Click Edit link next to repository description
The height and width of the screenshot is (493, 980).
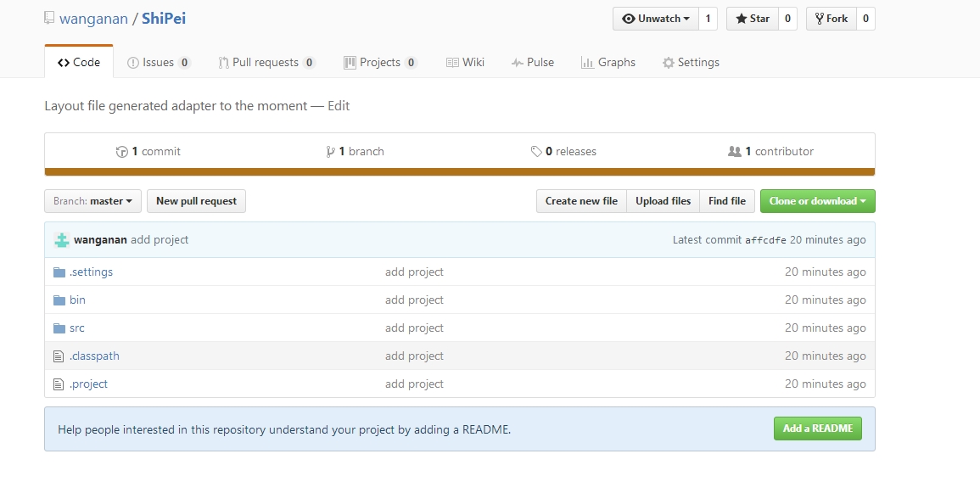click(x=339, y=105)
